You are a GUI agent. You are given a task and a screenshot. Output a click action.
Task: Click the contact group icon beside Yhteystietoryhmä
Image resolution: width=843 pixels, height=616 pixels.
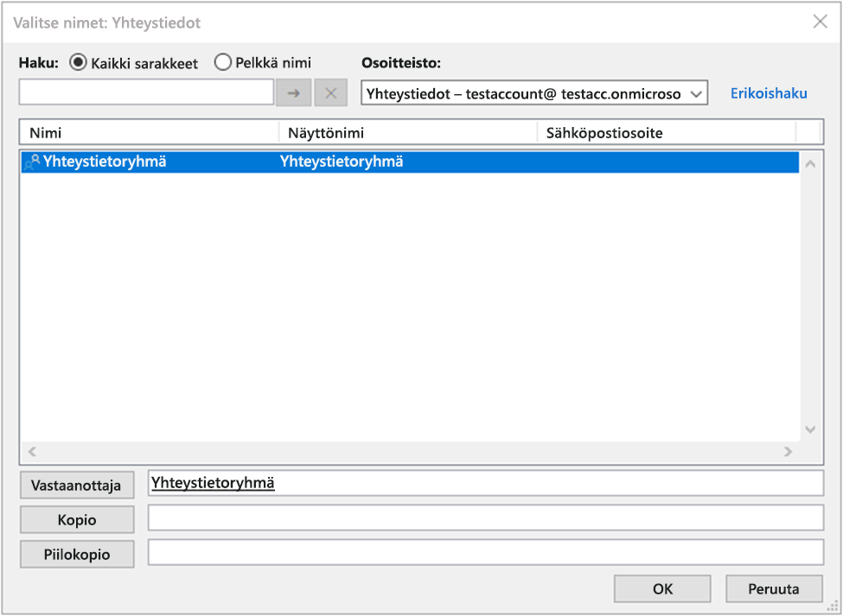[x=32, y=162]
